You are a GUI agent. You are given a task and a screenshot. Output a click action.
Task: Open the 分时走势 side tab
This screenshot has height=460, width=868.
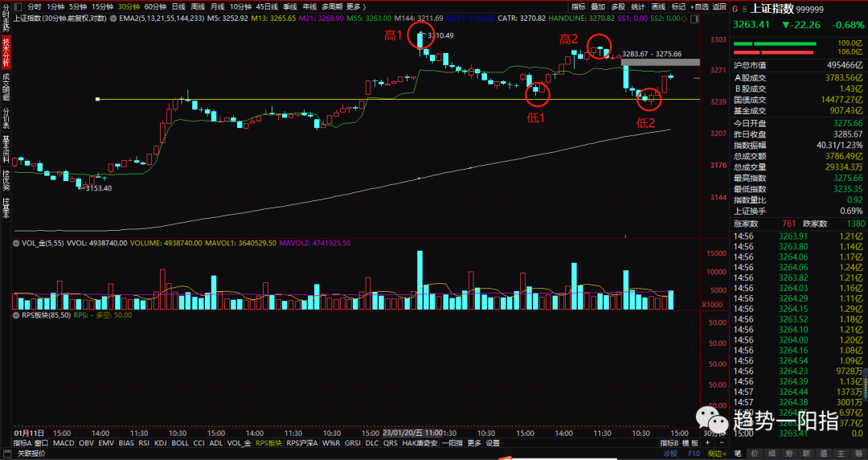6,18
